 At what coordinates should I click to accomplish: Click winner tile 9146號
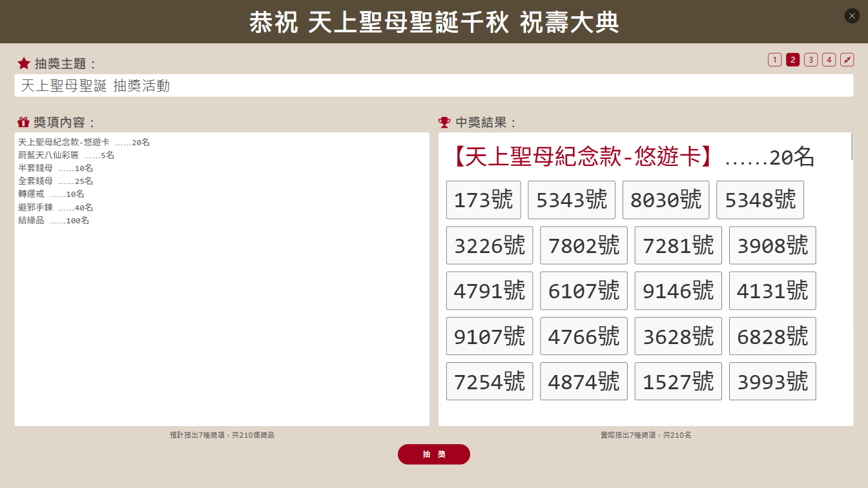pyautogui.click(x=678, y=290)
